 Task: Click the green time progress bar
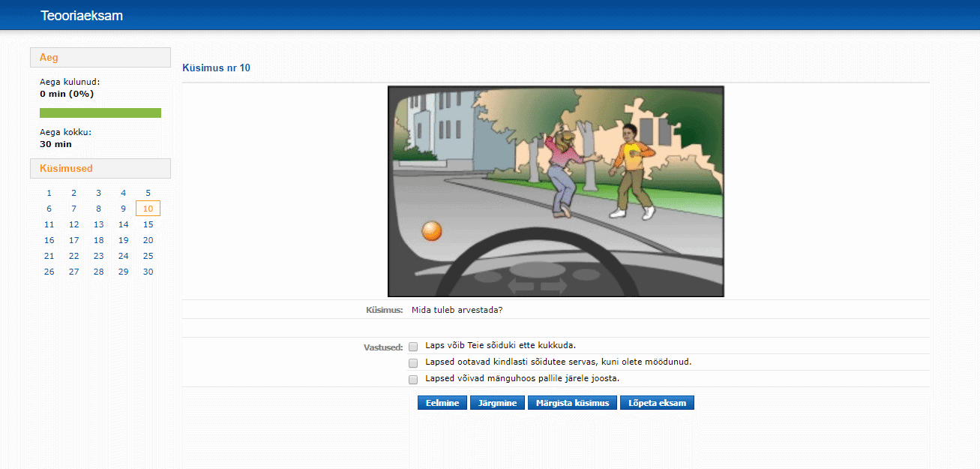click(x=100, y=113)
